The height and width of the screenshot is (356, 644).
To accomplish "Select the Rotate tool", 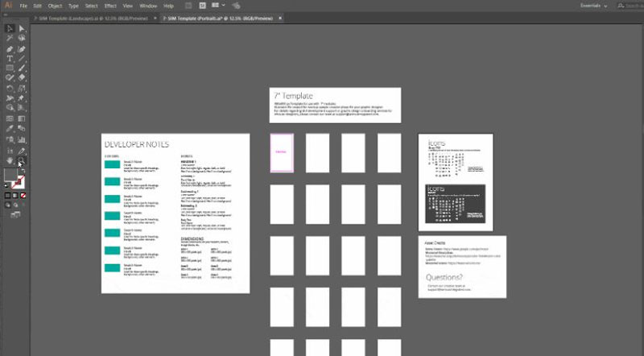I will pos(10,89).
